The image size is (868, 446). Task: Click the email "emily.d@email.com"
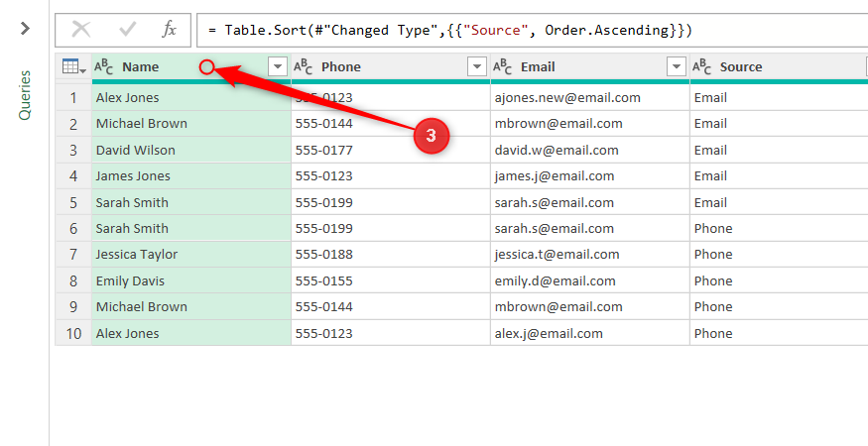(589, 281)
